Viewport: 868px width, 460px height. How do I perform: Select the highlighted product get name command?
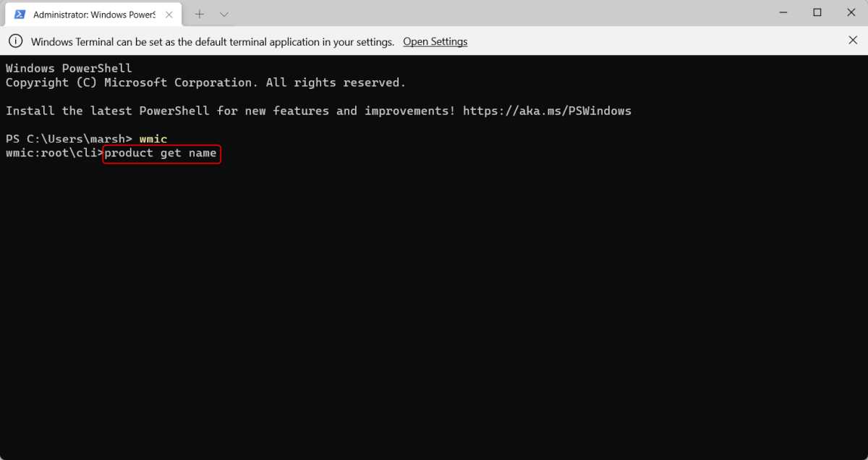[x=161, y=153]
